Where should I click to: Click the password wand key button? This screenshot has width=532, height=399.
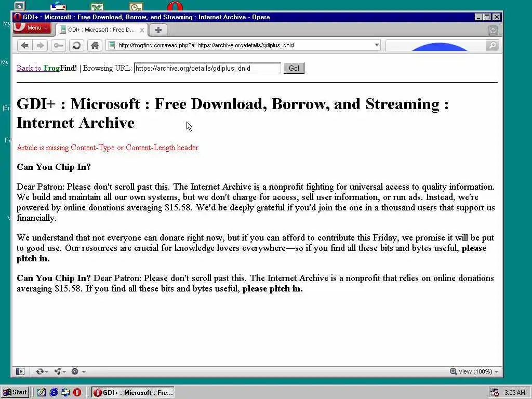coord(58,46)
